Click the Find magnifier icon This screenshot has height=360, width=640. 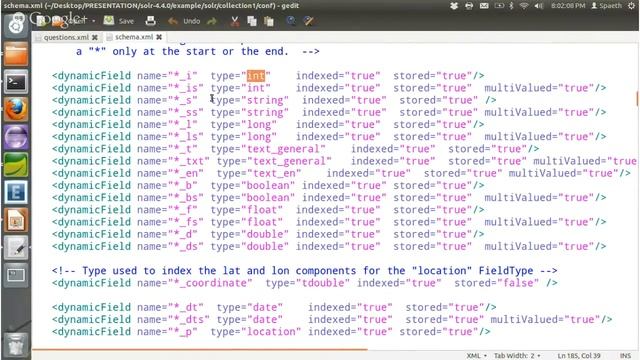291,21
